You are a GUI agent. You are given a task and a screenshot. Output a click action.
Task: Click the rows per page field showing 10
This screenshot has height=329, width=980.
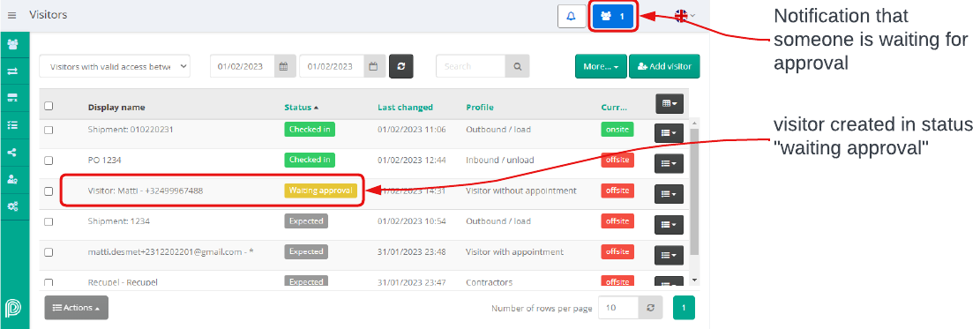click(618, 308)
